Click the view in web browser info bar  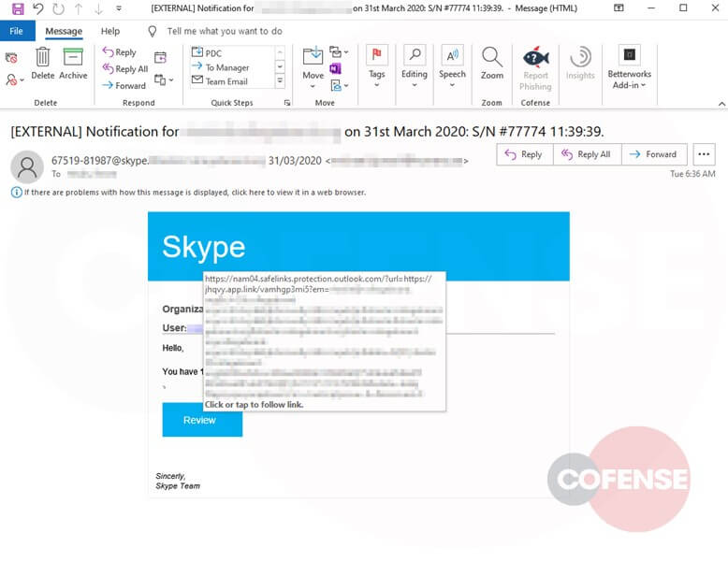(189, 192)
